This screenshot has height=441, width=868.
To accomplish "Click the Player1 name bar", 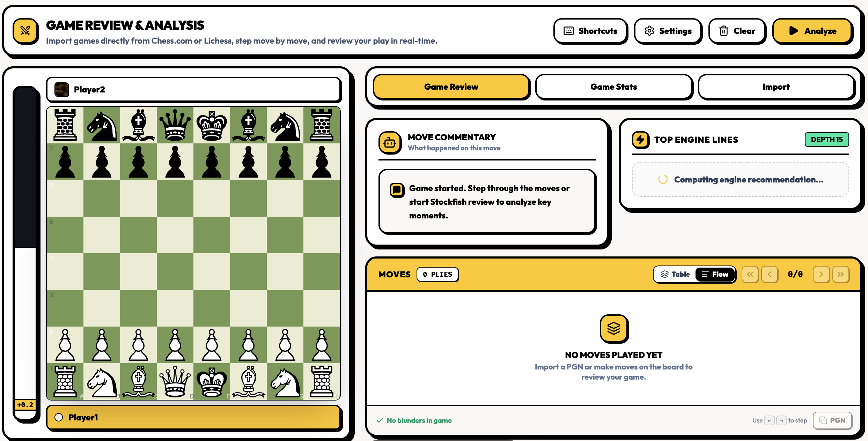I will [x=193, y=417].
